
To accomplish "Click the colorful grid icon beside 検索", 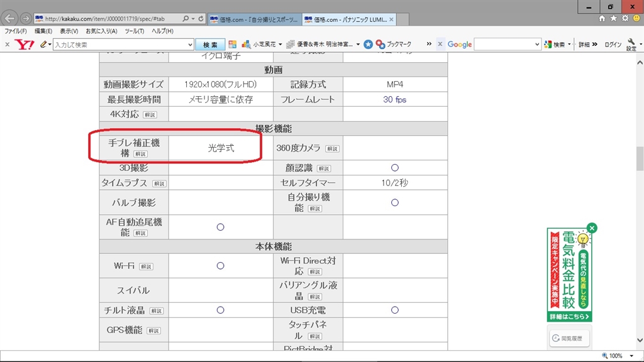I will click(x=233, y=45).
